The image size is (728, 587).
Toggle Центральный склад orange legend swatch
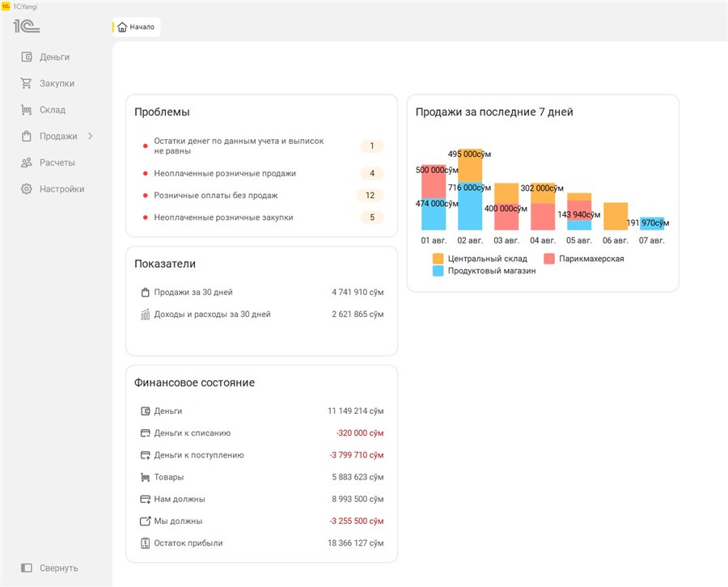[438, 259]
